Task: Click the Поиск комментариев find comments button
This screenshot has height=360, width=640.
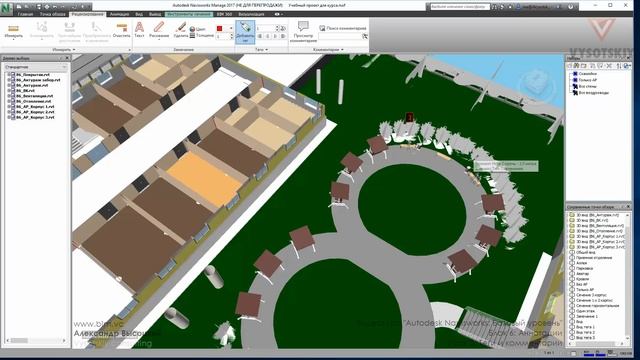Action: 343,28
